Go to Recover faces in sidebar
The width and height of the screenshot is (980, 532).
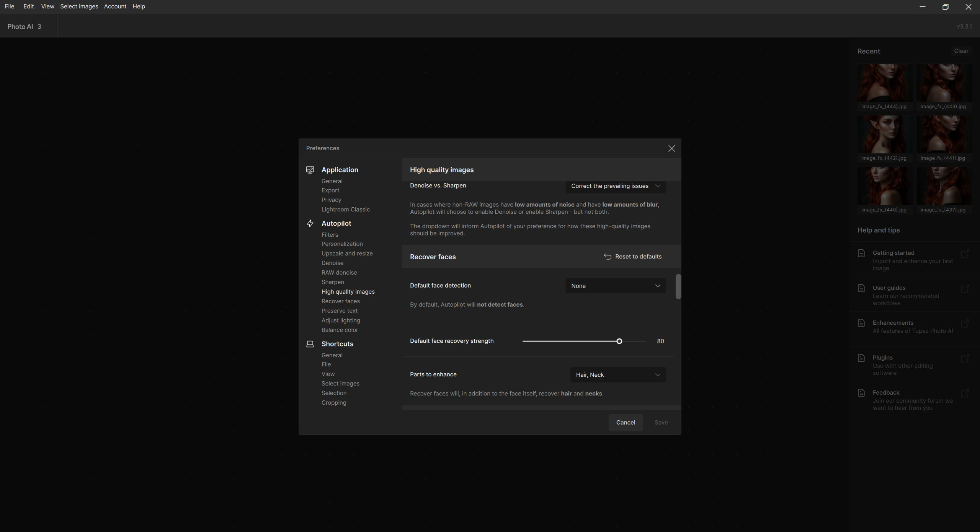[x=340, y=301]
